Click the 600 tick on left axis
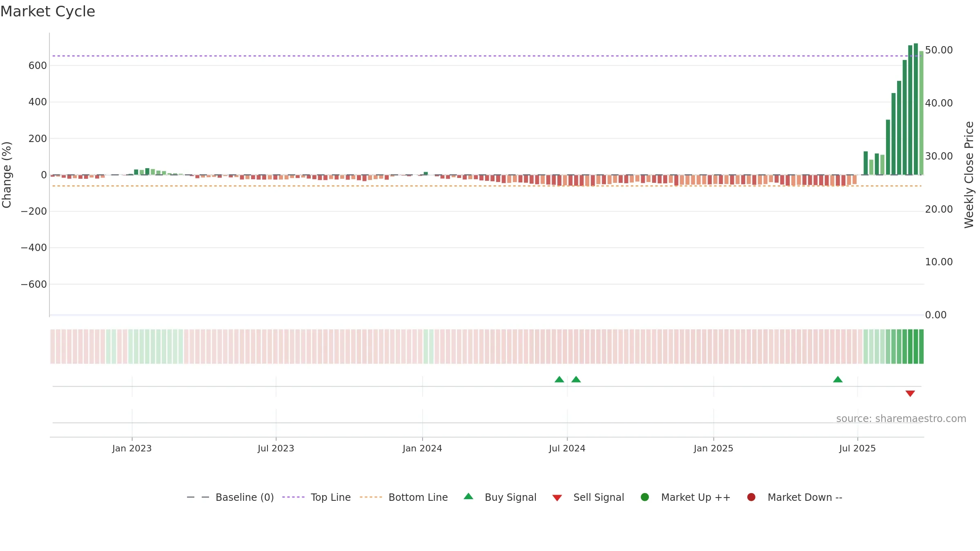Screen dimensions: 980x551 [x=38, y=66]
